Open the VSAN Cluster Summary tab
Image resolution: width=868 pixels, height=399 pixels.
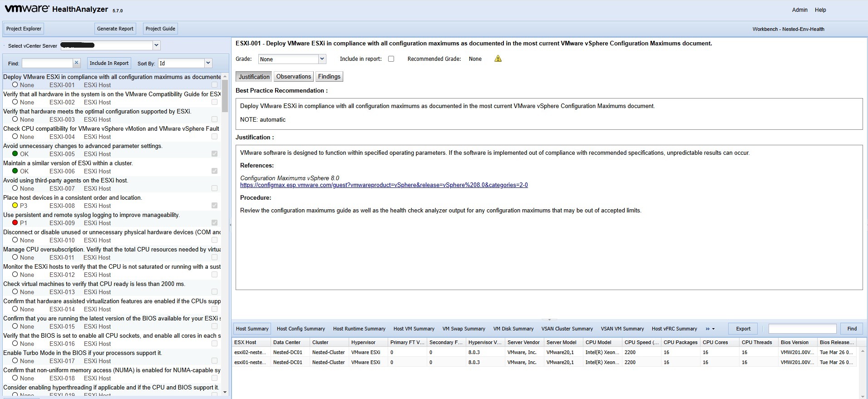coord(567,329)
